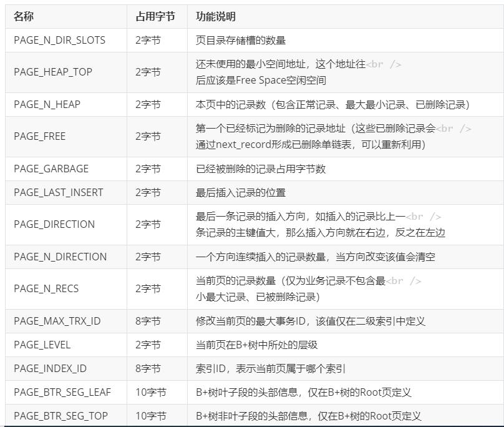Click the PAGE_DIRECTION description text
504x427 pixels.
click(x=299, y=225)
